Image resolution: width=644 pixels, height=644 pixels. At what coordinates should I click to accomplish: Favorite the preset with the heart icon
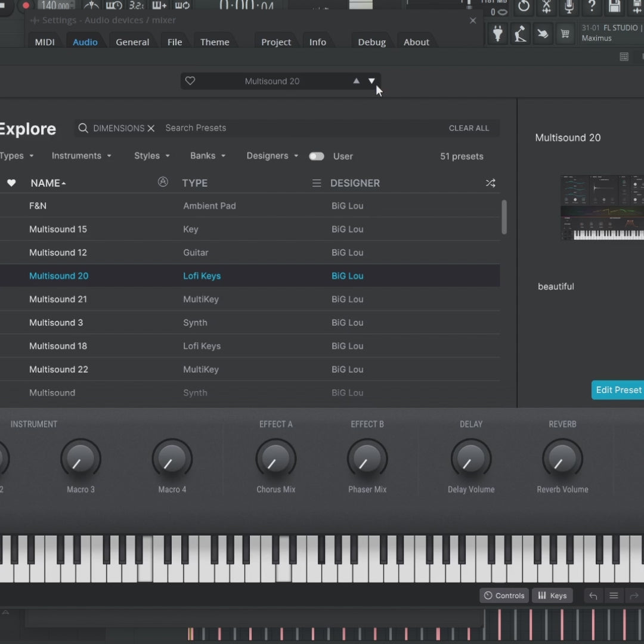pos(190,81)
